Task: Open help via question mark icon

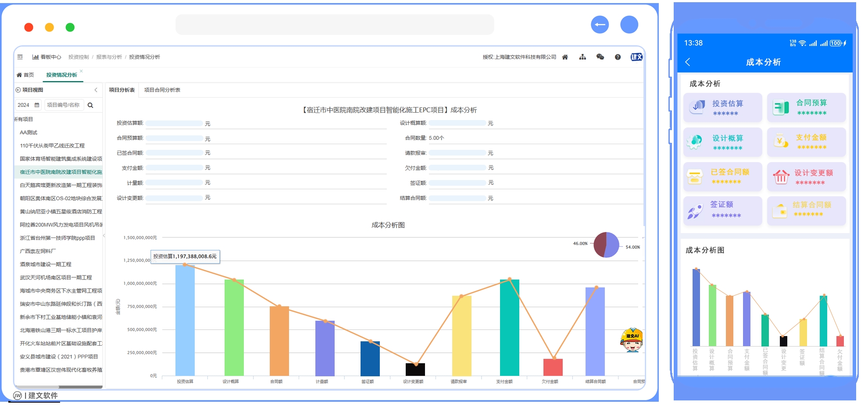Action: tap(618, 57)
